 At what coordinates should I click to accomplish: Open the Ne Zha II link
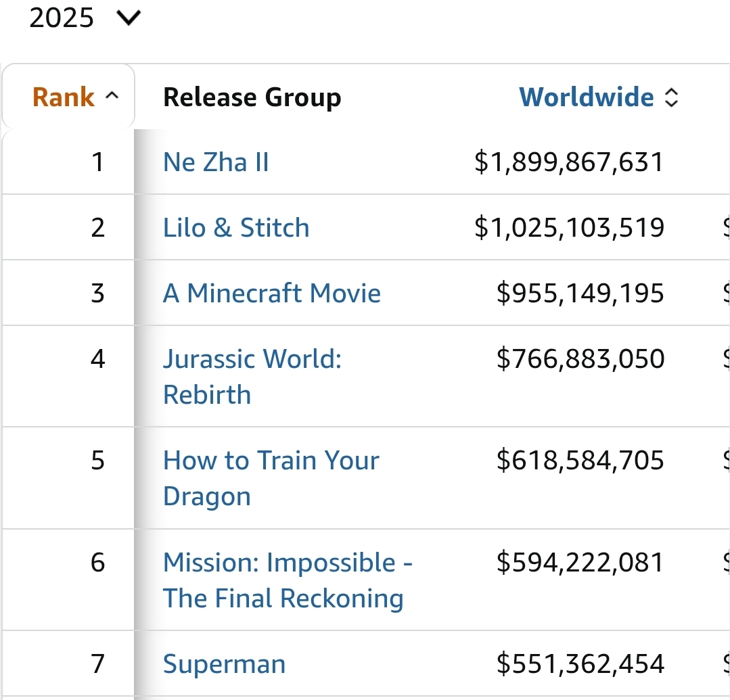coord(216,162)
